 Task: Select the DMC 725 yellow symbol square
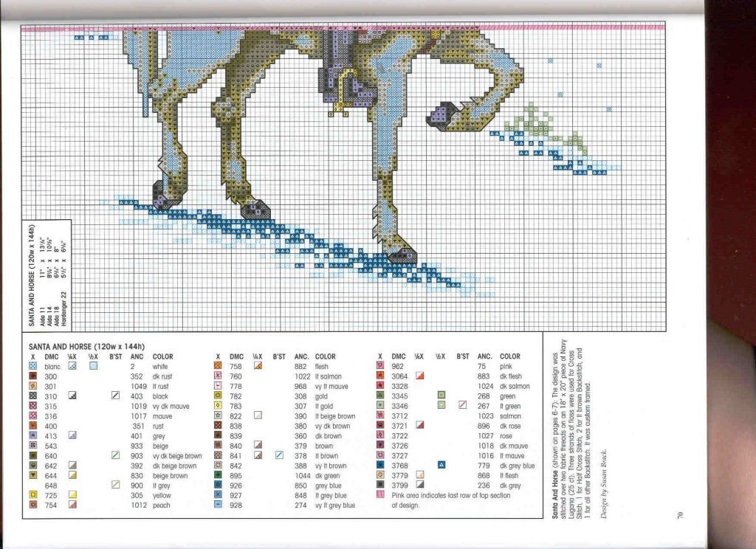point(32,495)
